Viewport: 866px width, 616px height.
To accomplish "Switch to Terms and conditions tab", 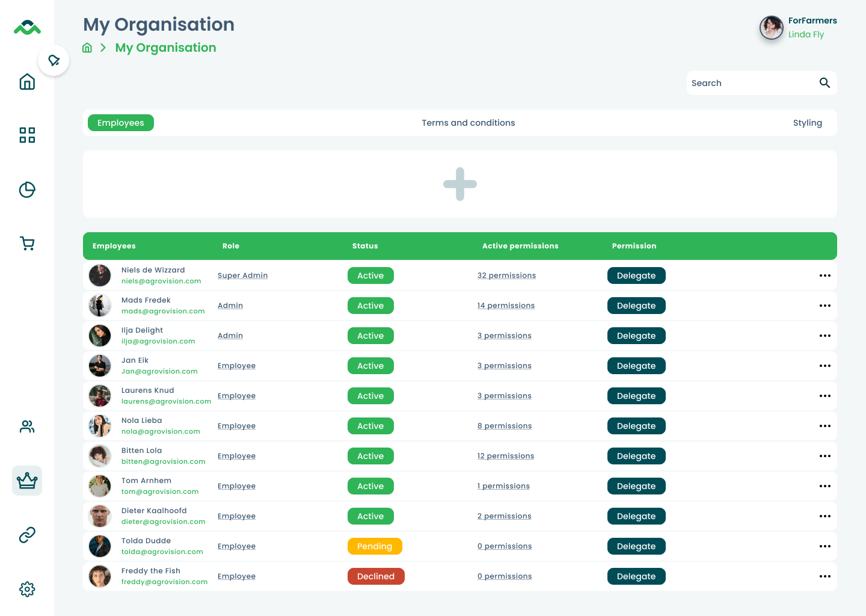I will 468,123.
